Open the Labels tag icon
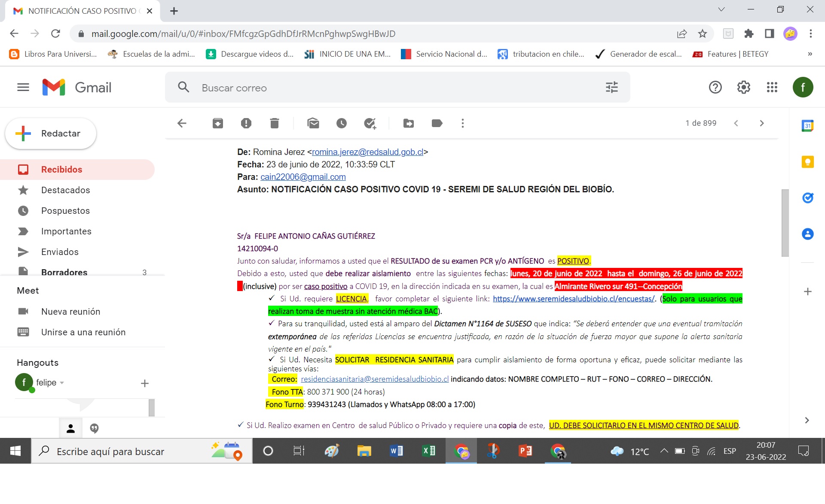The image size is (825, 504). (x=437, y=124)
